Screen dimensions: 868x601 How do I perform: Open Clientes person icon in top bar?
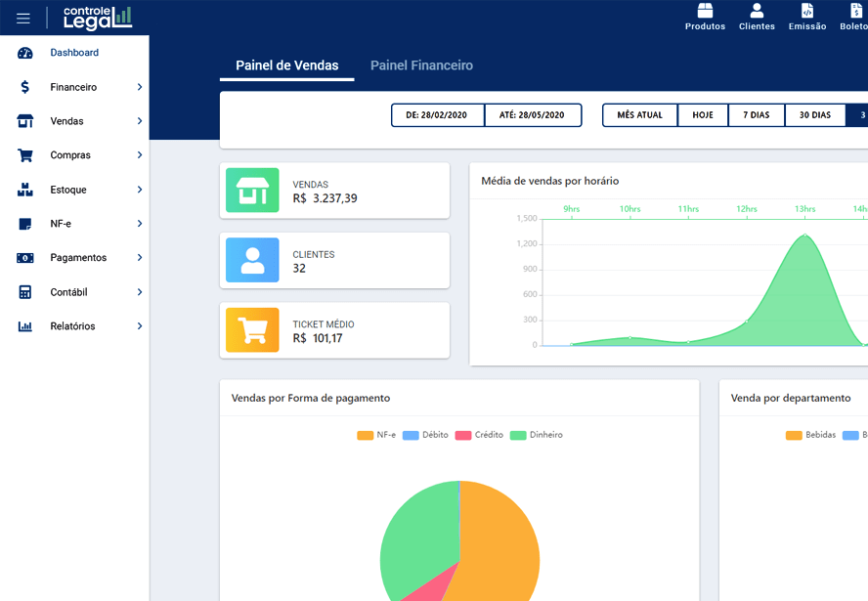click(x=757, y=11)
